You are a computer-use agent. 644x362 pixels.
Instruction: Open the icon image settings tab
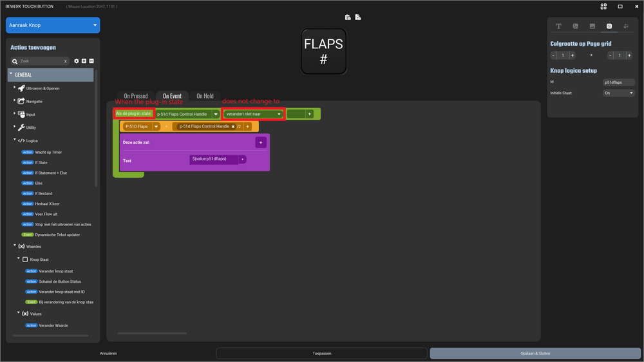(575, 26)
